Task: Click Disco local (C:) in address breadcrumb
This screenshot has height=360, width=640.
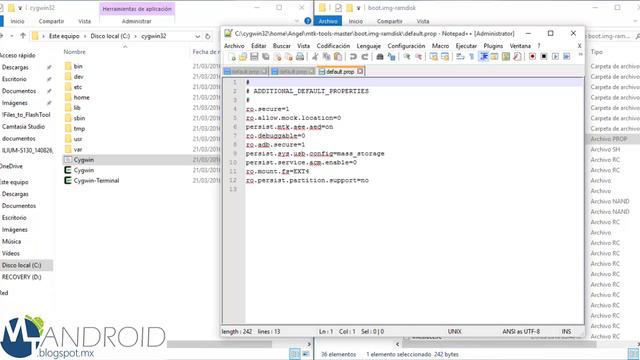Action: tap(110, 36)
